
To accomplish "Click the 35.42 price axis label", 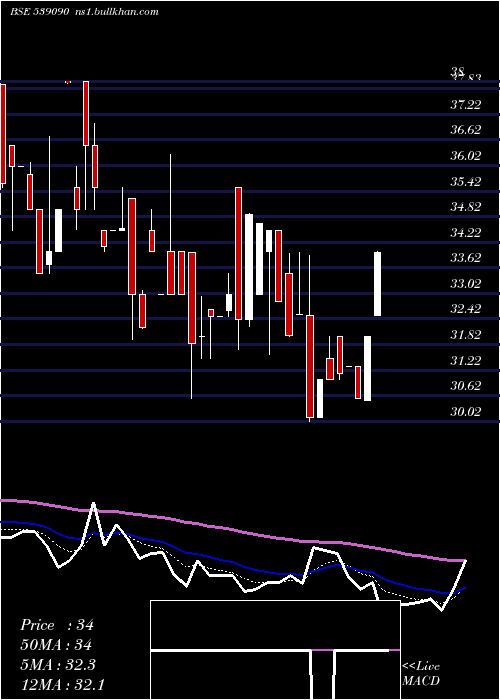I will [466, 181].
